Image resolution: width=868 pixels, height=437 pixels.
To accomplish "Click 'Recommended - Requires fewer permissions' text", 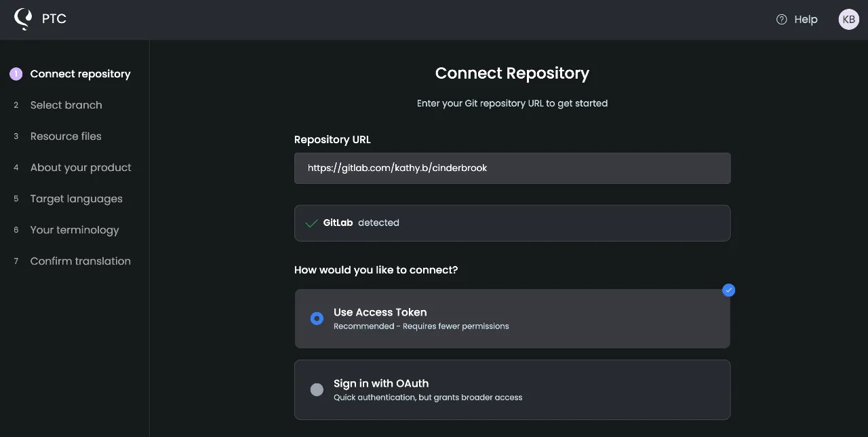I will point(421,326).
